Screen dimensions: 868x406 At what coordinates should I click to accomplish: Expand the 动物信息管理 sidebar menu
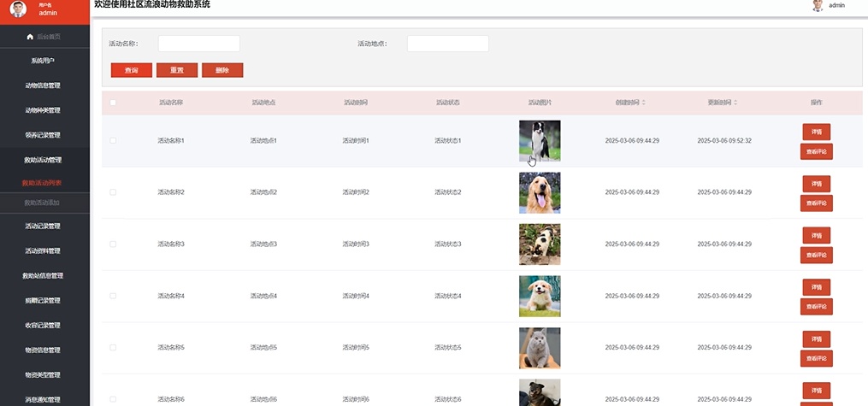43,85
